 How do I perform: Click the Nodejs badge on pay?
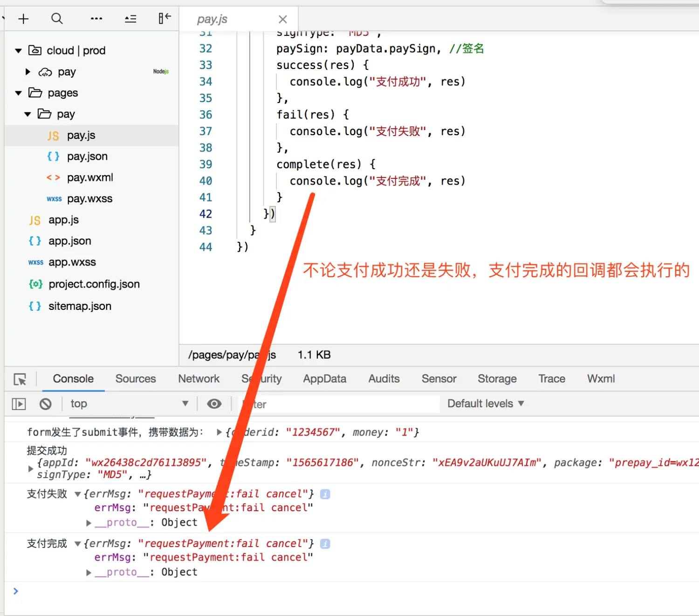161,72
